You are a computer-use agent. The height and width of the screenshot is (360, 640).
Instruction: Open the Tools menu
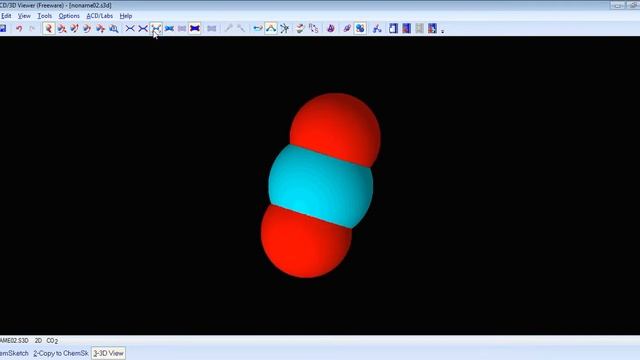coord(44,16)
